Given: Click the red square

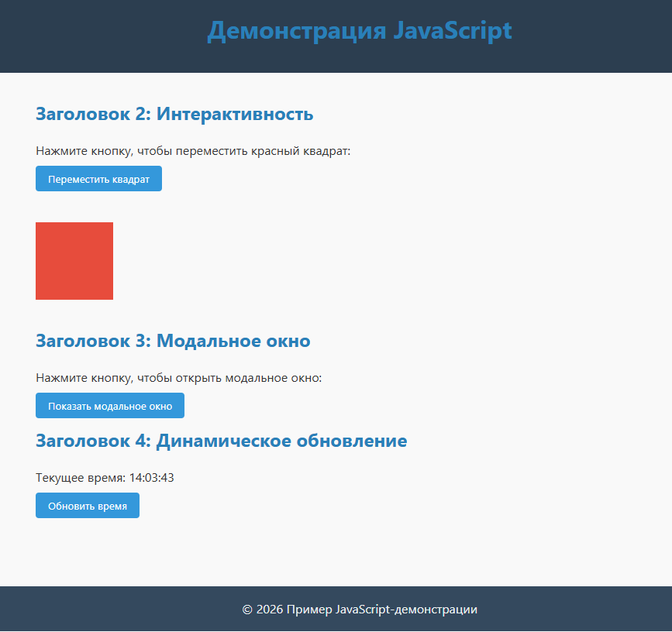Looking at the screenshot, I should pyautogui.click(x=74, y=261).
